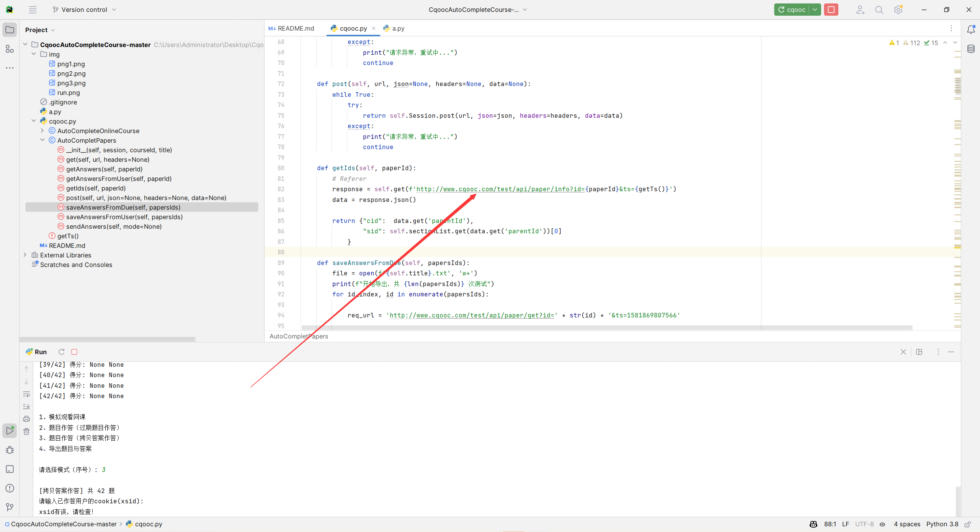Open GitHub Copilot status bar menu
This screenshot has height=532, width=980.
tap(813, 524)
